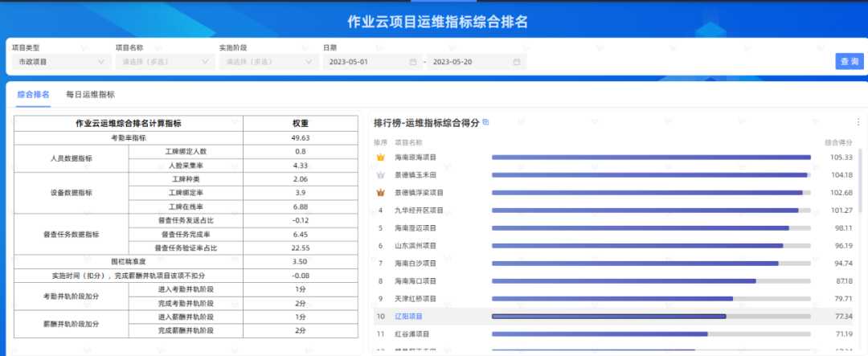Open the calendar icon in end date field
Screen dimensions: 868x356
point(518,62)
